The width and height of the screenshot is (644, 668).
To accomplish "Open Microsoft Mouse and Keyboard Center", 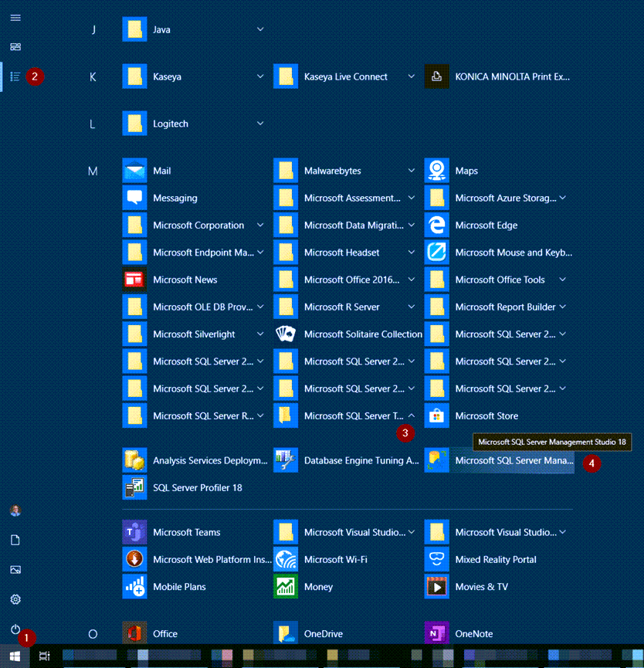I will click(498, 253).
